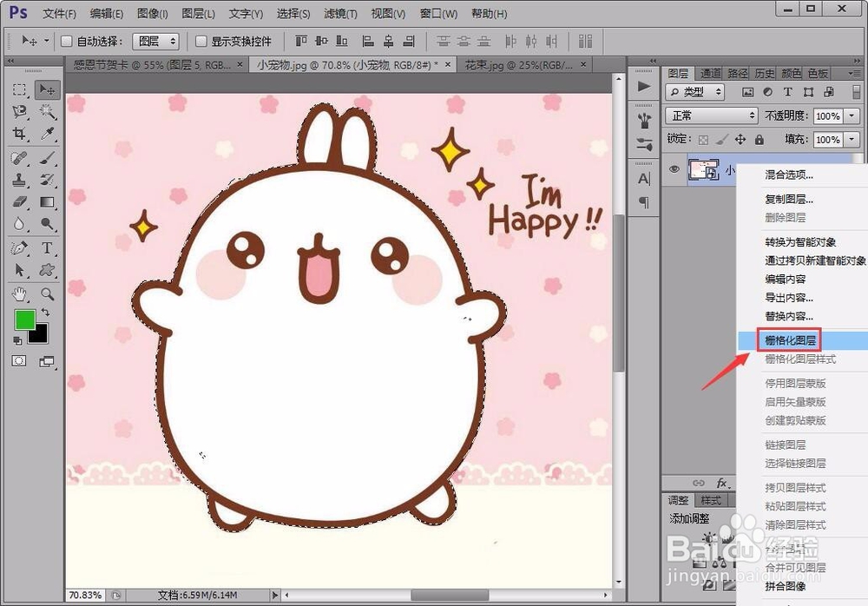The width and height of the screenshot is (868, 606).
Task: Lock layer position
Action: (740, 140)
